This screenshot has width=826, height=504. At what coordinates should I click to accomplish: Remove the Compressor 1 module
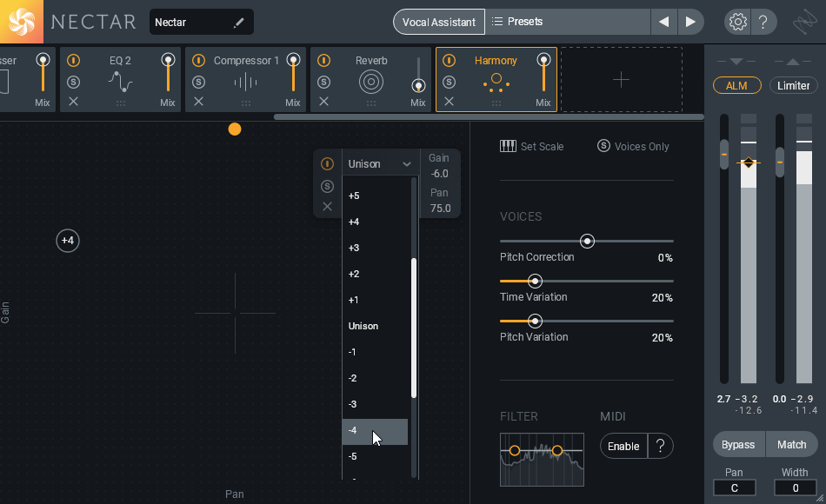click(198, 101)
